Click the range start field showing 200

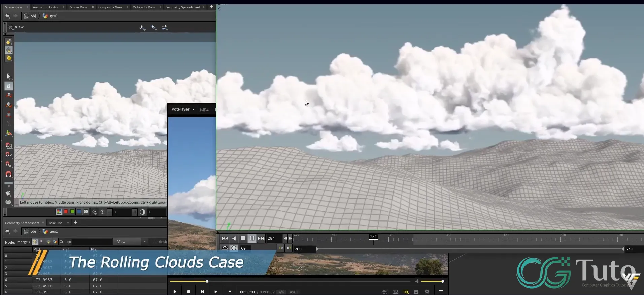click(305, 249)
